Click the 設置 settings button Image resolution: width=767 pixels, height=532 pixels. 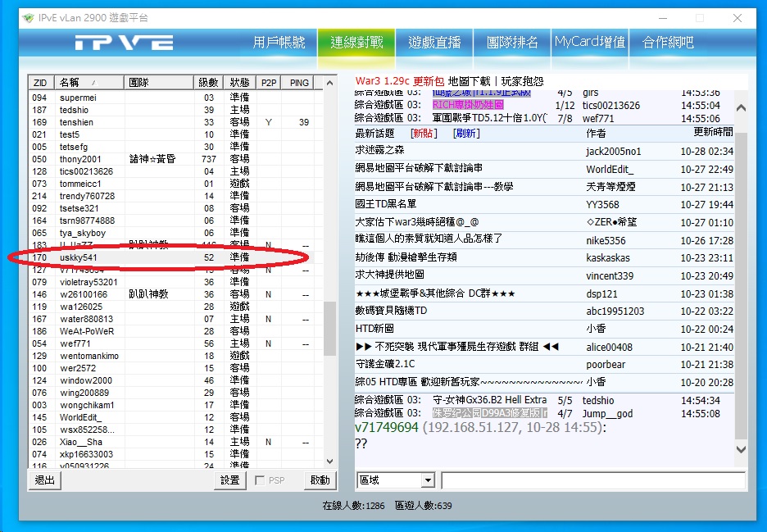pos(230,480)
